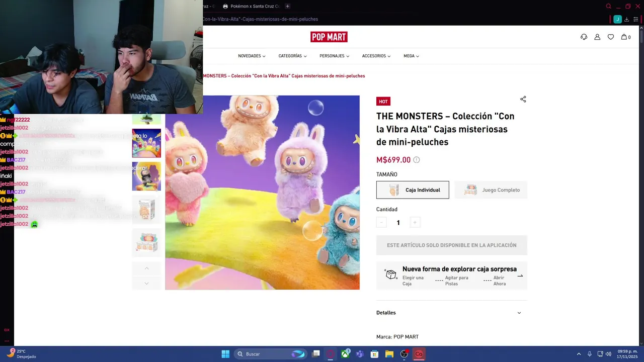Move thumbnail gallery up with arrow

pyautogui.click(x=146, y=268)
